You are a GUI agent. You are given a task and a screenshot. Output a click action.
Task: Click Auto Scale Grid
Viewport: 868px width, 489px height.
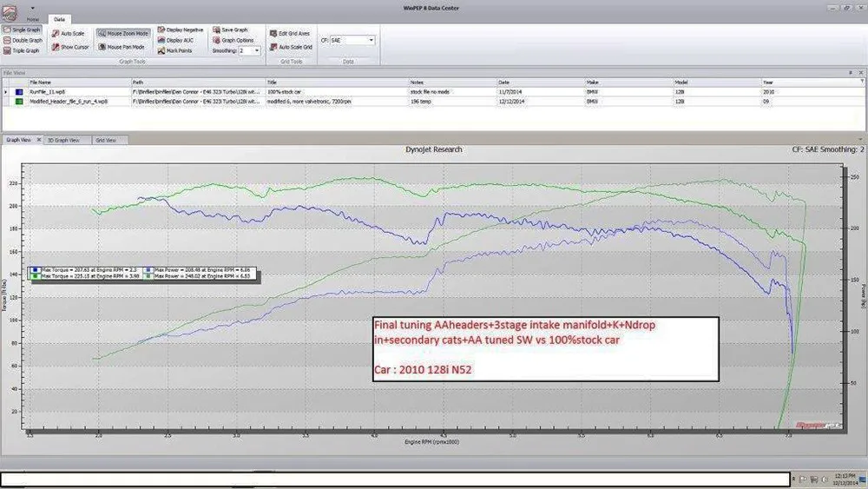coord(291,48)
